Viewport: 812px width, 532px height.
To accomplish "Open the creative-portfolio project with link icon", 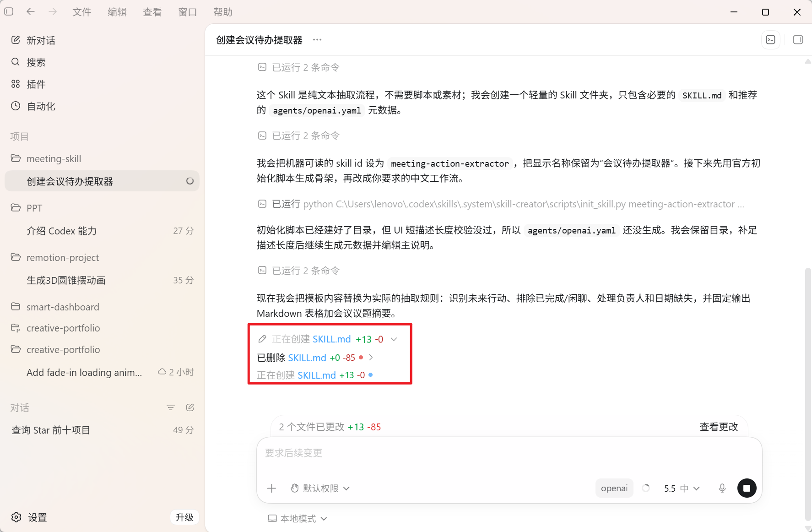I will coord(102,328).
